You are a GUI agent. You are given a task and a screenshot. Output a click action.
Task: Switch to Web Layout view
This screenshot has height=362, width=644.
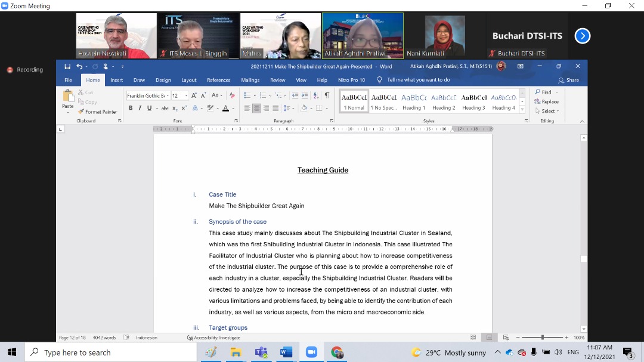(x=506, y=338)
